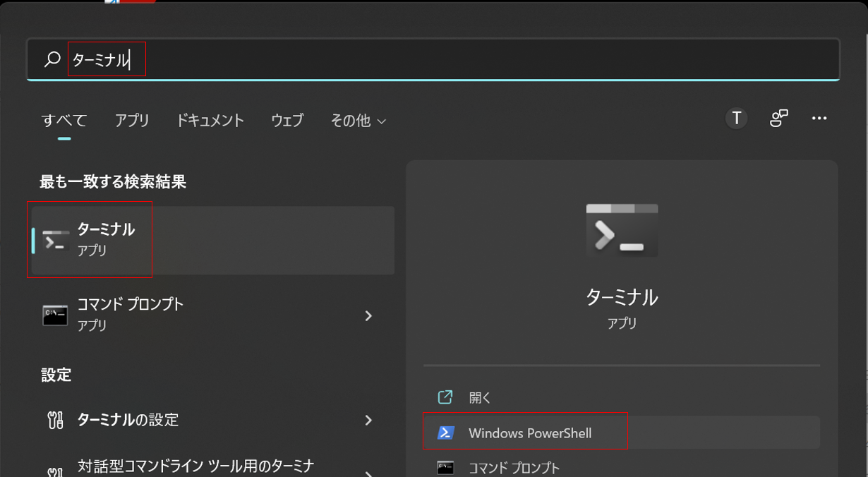The height and width of the screenshot is (477, 868).
Task: Open the feedback icon near top right
Action: coord(778,118)
